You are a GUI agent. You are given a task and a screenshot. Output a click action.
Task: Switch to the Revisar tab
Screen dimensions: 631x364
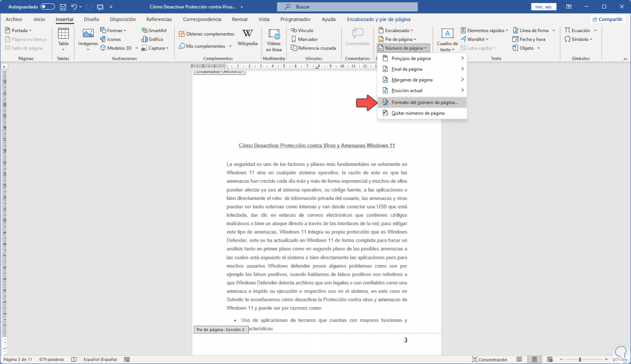(x=240, y=19)
